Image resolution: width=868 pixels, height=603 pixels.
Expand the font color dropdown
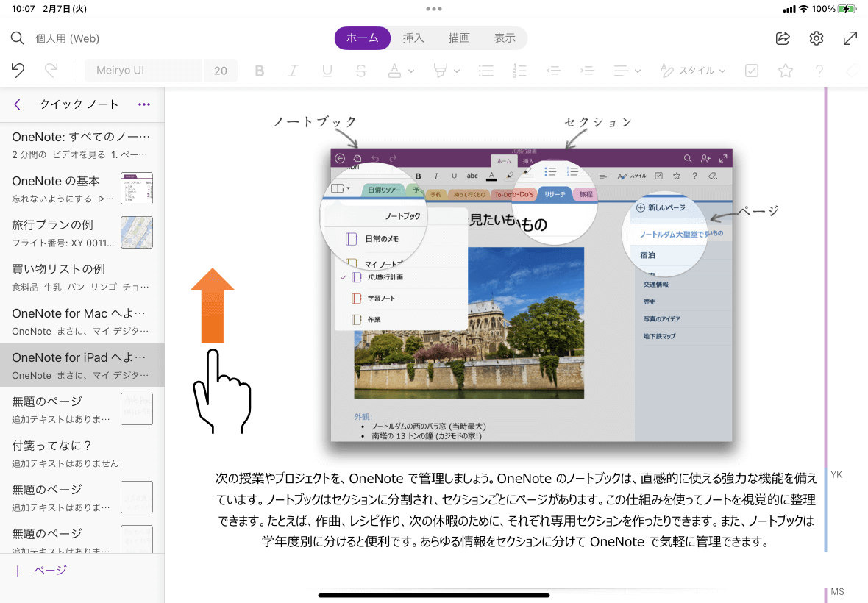(x=410, y=71)
